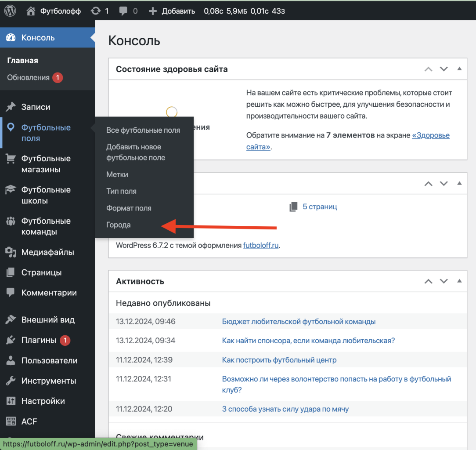Image resolution: width=476 pixels, height=450 pixels.
Task: Toggle the Состояние здоровья сайта panel triangle
Action: tap(459, 69)
